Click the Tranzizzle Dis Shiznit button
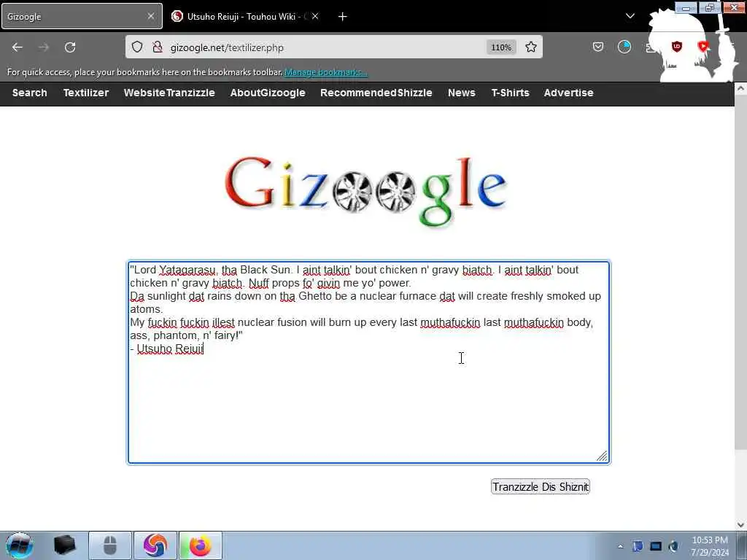This screenshot has width=747, height=560. (541, 486)
